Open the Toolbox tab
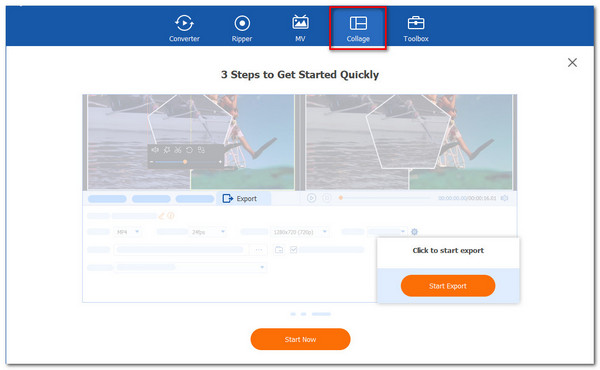Screen dimensions: 600x370 (416, 28)
